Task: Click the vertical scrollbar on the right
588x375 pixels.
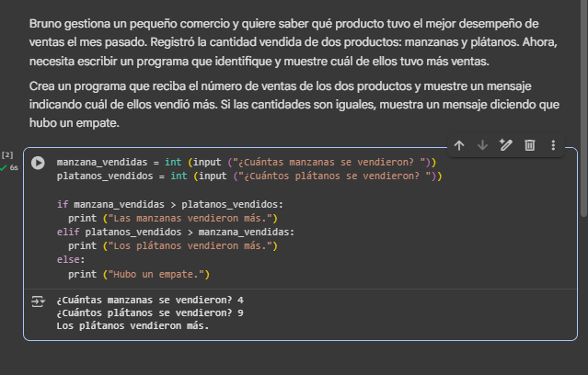Action: pos(582,110)
